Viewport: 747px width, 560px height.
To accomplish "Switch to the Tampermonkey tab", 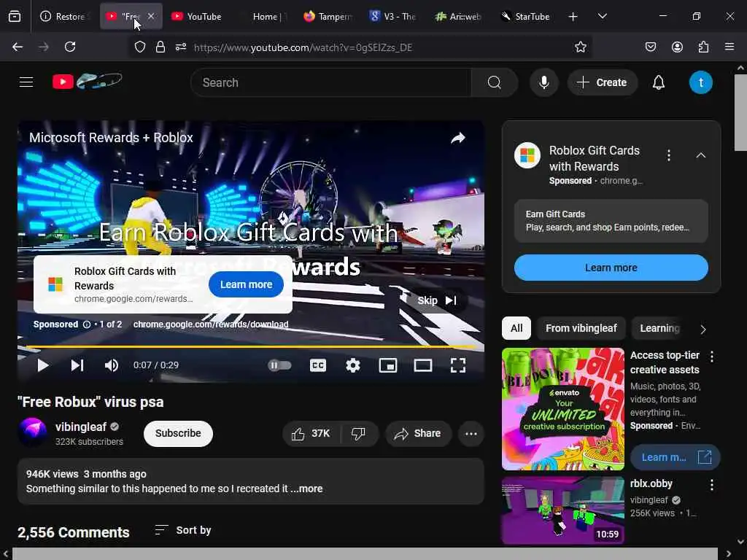I will [328, 16].
